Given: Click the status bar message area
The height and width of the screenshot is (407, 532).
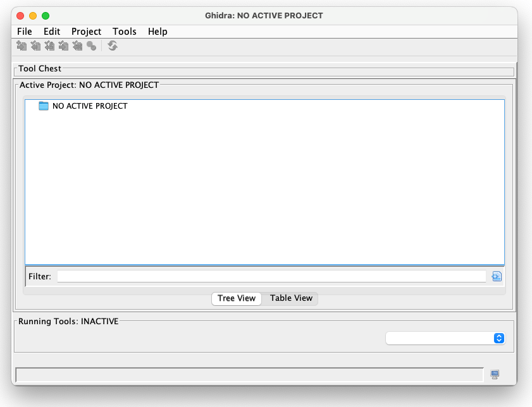Looking at the screenshot, I should pyautogui.click(x=247, y=374).
